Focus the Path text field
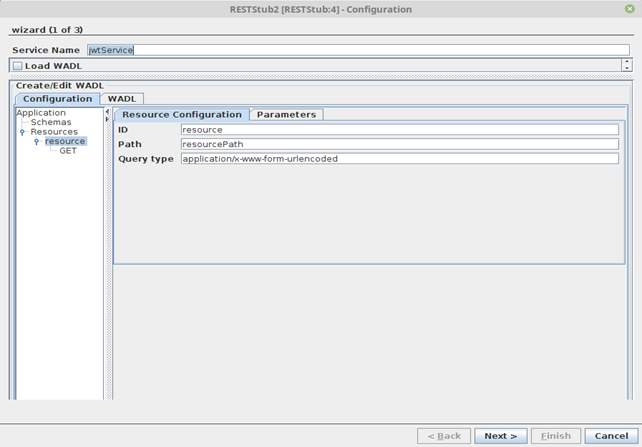Screen dimensions: 642x447 tap(400, 144)
